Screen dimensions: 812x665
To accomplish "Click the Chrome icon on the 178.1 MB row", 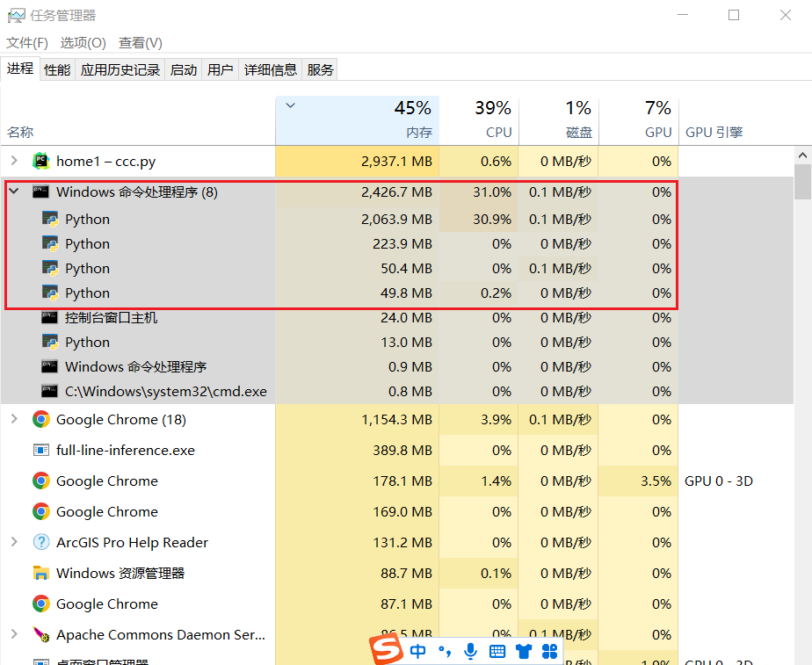I will (x=41, y=481).
